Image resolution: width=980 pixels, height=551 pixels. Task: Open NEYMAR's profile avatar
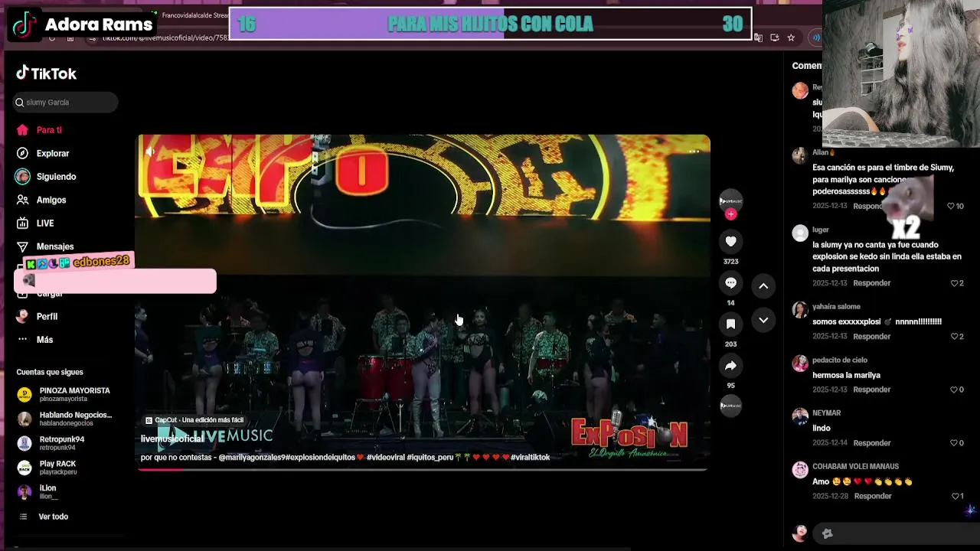tap(800, 416)
